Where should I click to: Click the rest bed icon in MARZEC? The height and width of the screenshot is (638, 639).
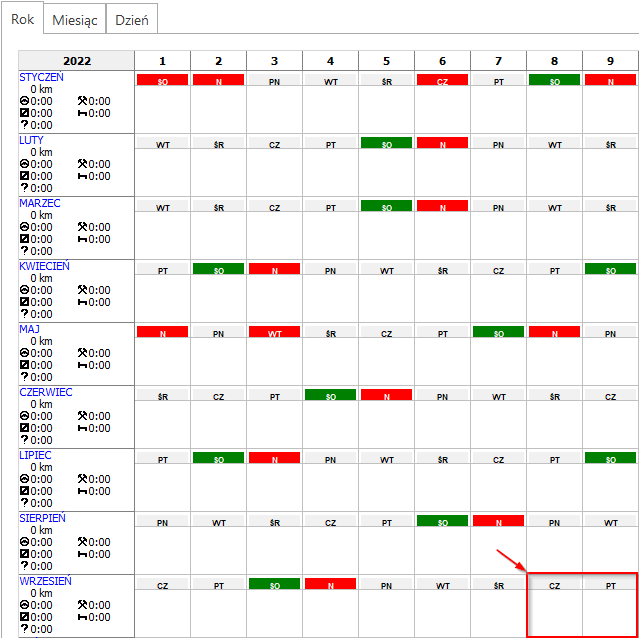pyautogui.click(x=82, y=239)
